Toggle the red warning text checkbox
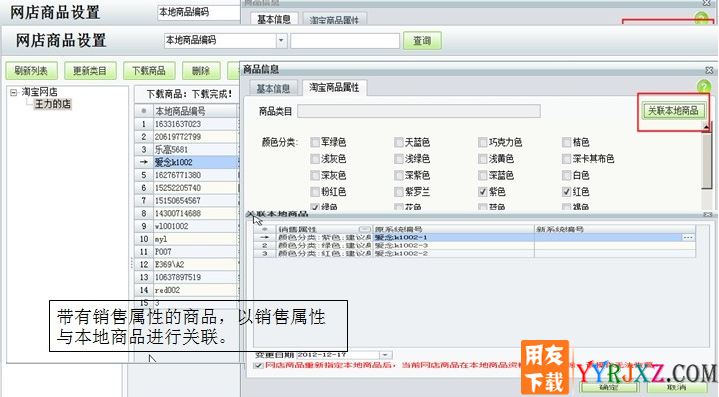719x397 pixels. point(258,365)
